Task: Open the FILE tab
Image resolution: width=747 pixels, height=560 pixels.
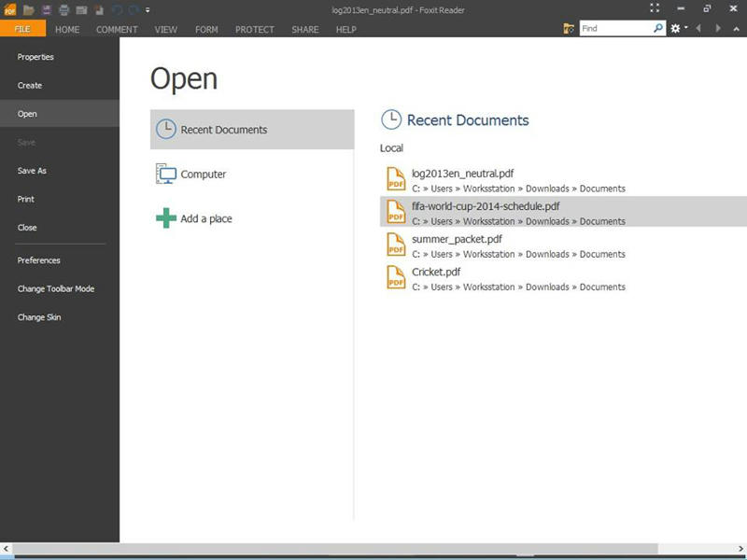Action: click(22, 29)
